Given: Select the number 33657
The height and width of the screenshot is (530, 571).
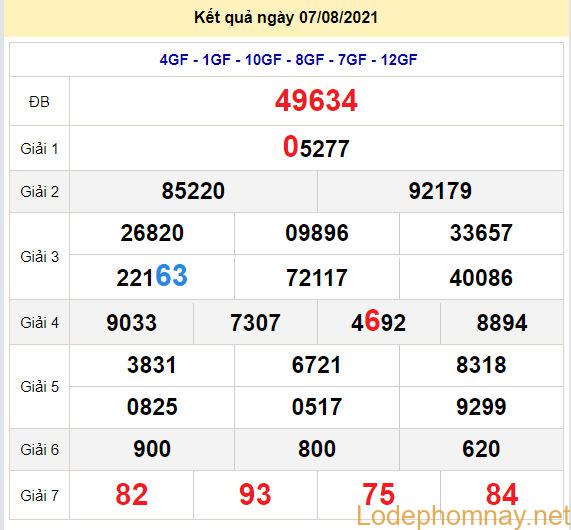Looking at the screenshot, I should [x=481, y=233].
